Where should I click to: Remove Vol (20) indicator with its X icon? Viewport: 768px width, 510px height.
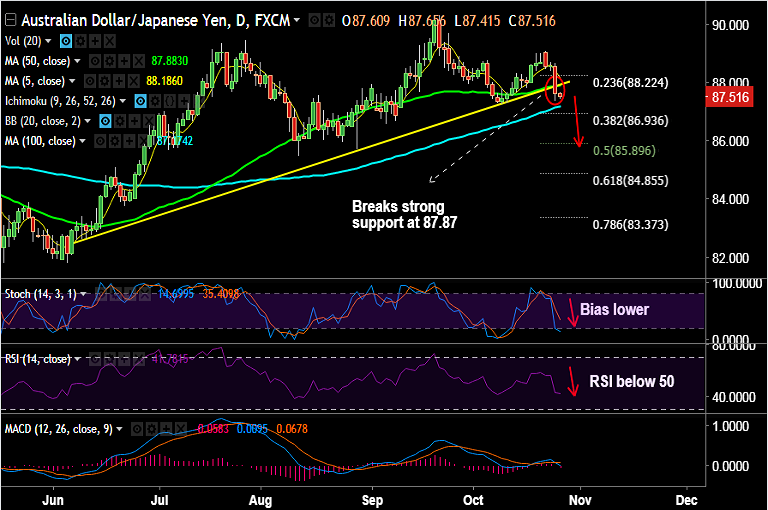(110, 41)
